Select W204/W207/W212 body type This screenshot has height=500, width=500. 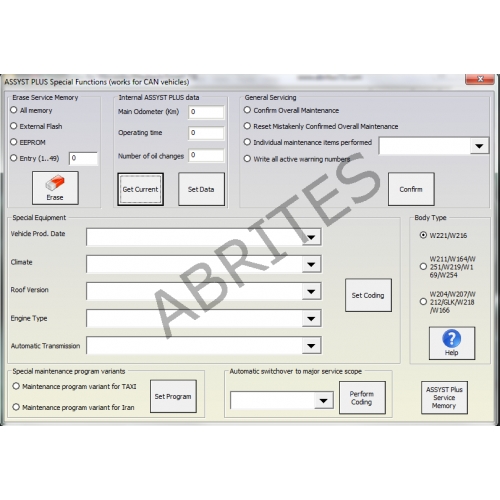coord(423,302)
